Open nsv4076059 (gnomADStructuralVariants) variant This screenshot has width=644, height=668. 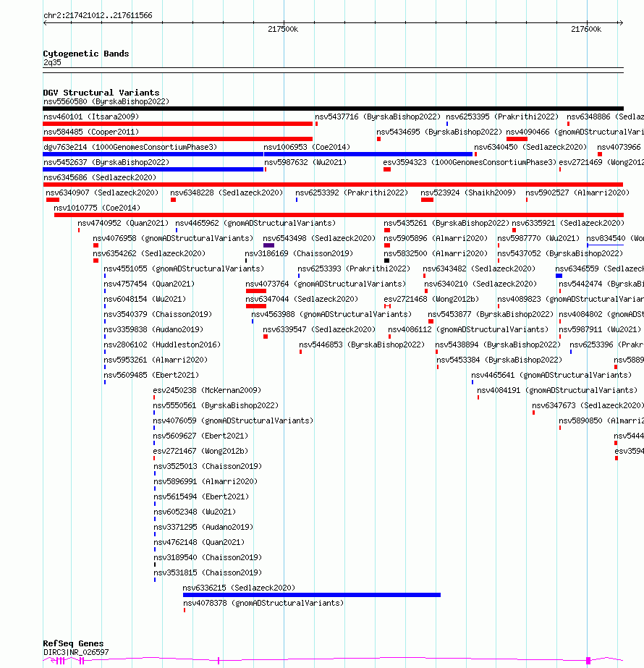234,420
